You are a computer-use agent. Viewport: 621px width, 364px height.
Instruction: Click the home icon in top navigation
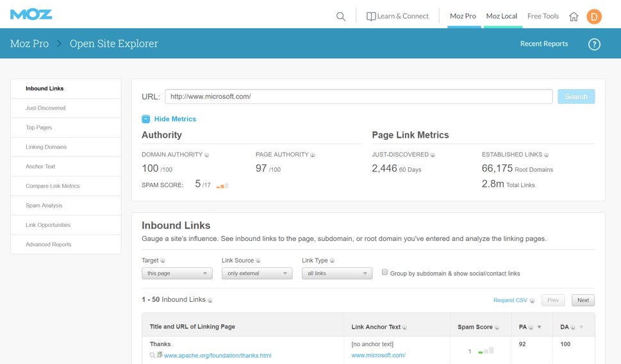574,16
